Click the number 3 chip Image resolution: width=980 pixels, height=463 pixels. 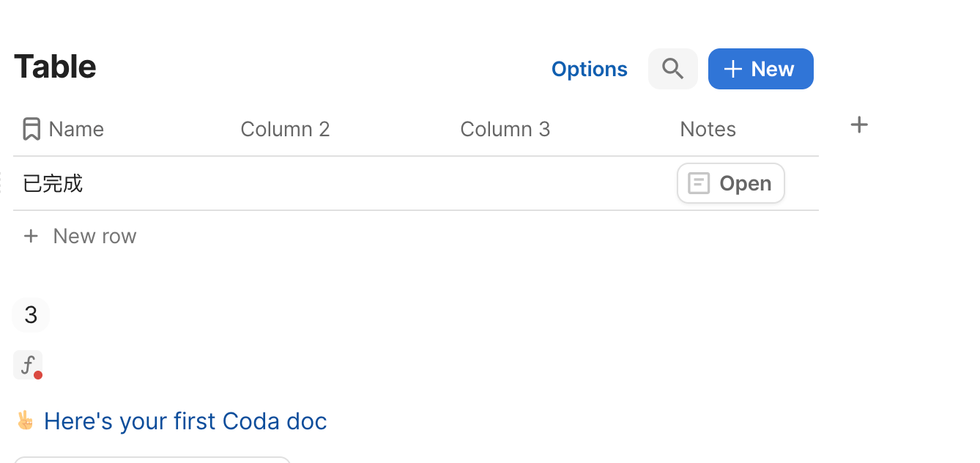pyautogui.click(x=31, y=315)
